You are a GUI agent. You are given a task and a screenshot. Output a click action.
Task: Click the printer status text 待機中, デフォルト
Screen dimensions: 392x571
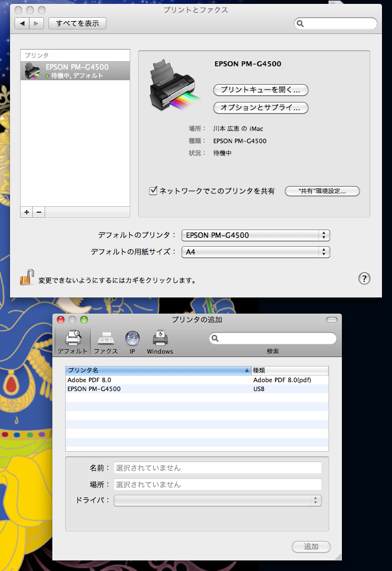click(x=77, y=76)
